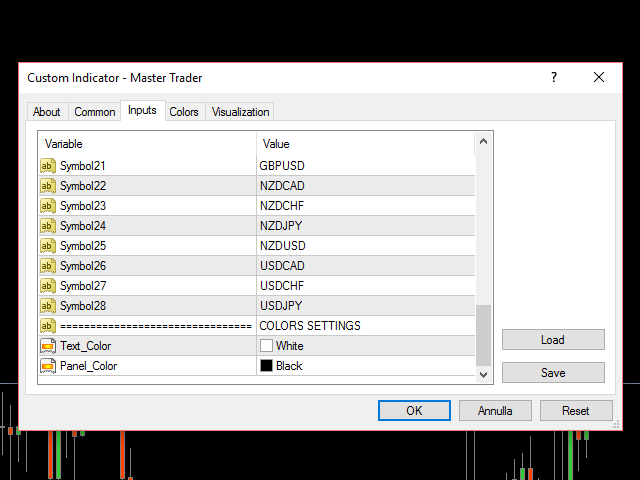This screenshot has height=480, width=640.
Task: Click the color-type icon beside Panel_Color
Action: tap(48, 366)
